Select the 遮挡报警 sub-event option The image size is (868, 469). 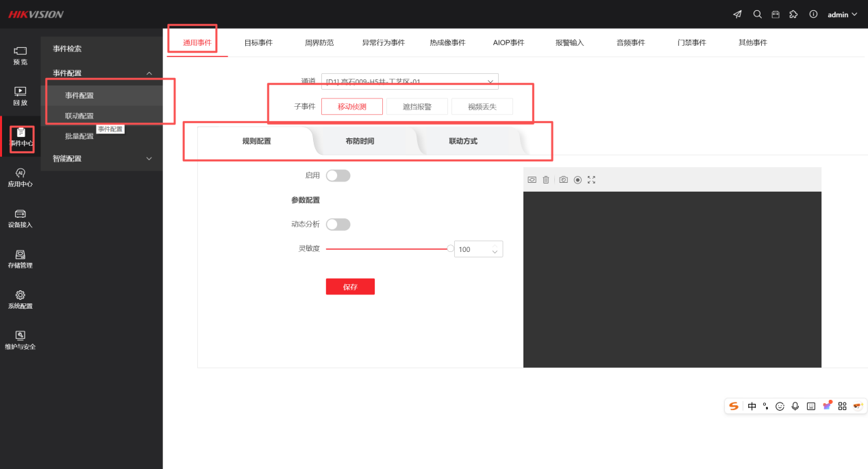(417, 107)
